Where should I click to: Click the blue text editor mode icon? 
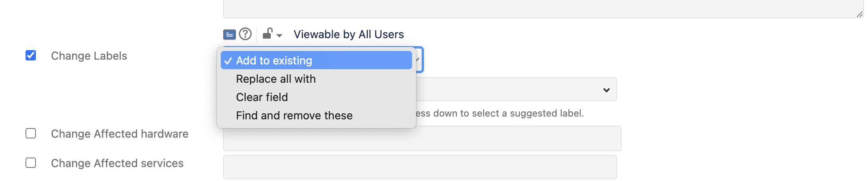point(229,35)
